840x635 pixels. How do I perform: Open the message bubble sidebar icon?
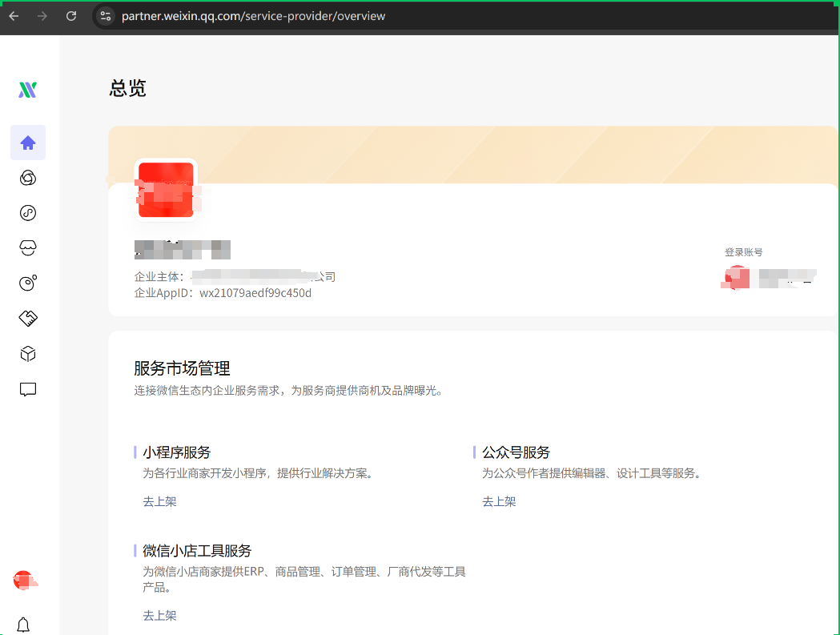28,389
